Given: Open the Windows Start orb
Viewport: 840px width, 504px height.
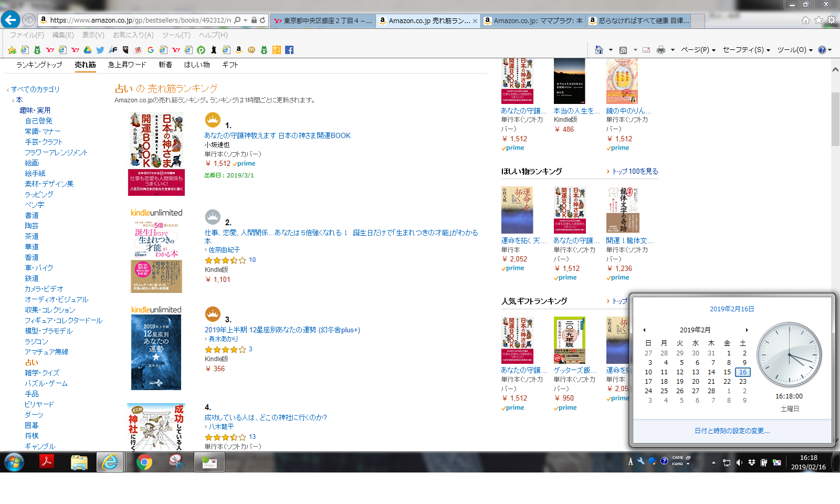Looking at the screenshot, I should (x=14, y=462).
